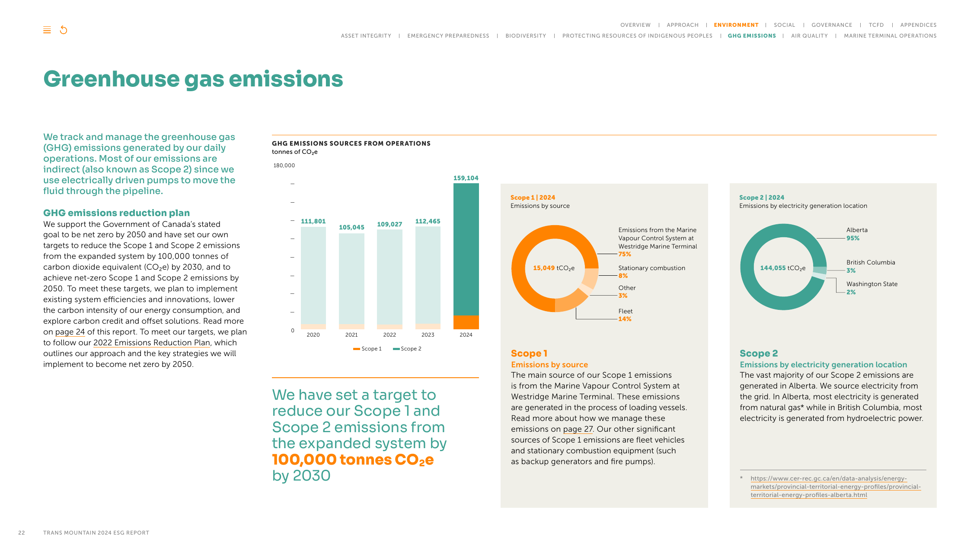Open the TCFD section
Image resolution: width=980 pixels, height=551 pixels.
click(876, 25)
